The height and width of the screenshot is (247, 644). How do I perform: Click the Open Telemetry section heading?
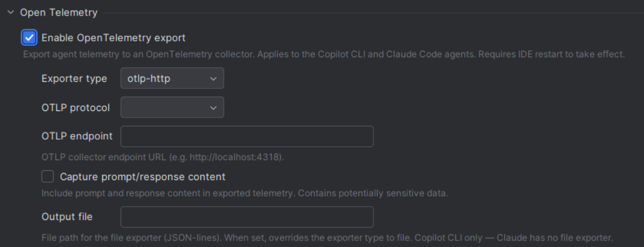tap(59, 13)
